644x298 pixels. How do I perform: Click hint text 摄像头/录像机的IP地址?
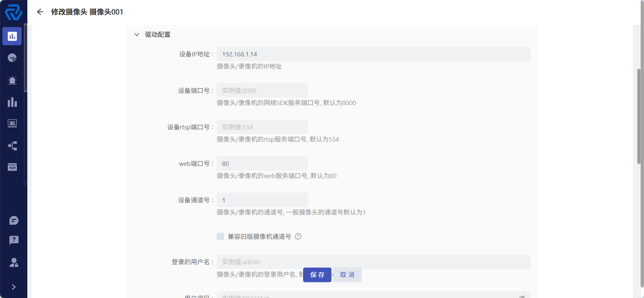249,66
